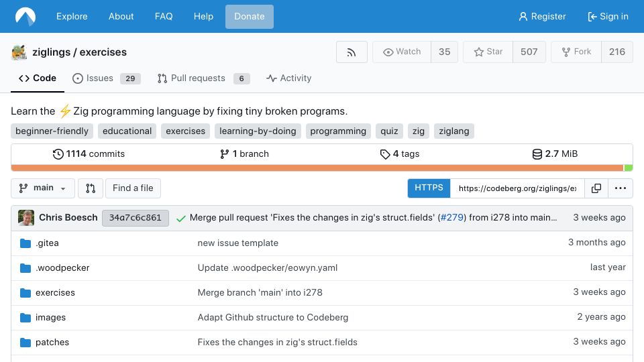Image resolution: width=644 pixels, height=362 pixels.
Task: View the 4 tags list
Action: click(400, 154)
